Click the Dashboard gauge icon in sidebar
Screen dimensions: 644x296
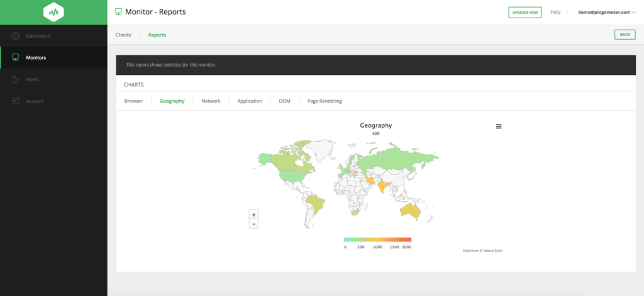click(x=16, y=36)
